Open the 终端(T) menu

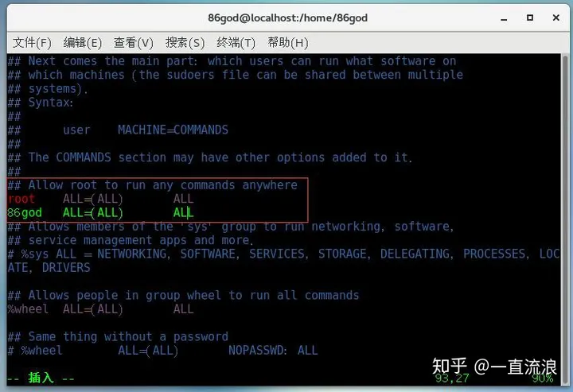[x=236, y=43]
